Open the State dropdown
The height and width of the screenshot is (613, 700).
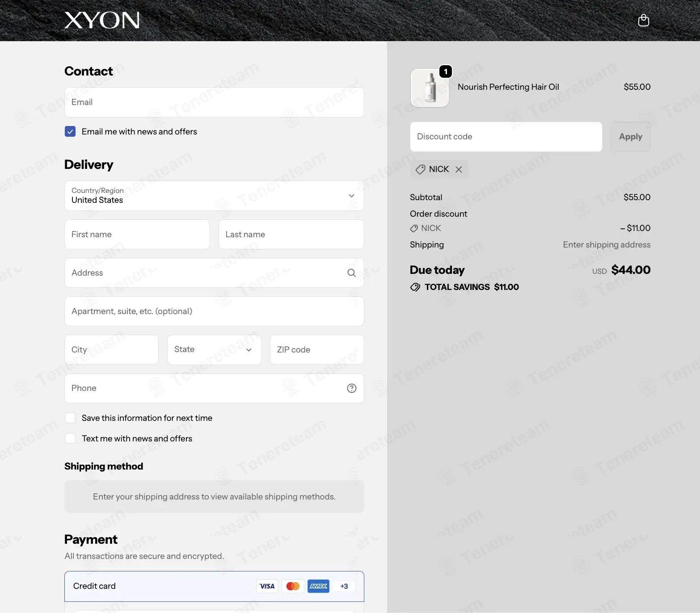point(214,350)
